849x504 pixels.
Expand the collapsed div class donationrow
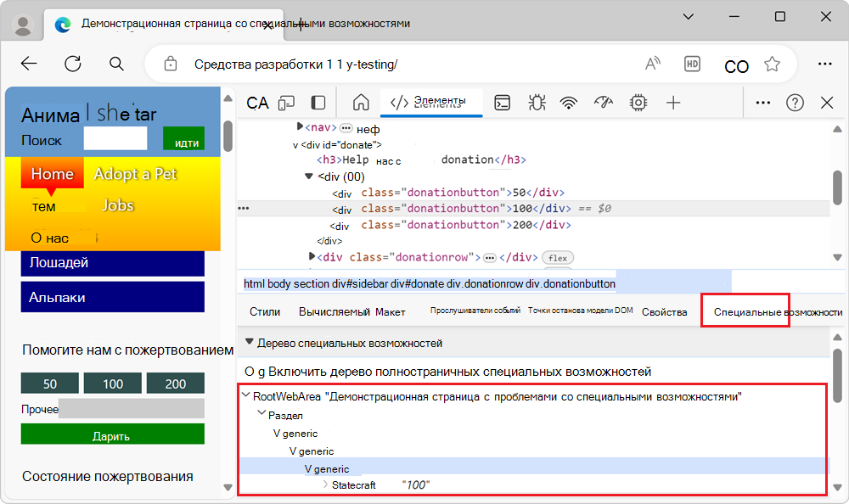point(312,255)
